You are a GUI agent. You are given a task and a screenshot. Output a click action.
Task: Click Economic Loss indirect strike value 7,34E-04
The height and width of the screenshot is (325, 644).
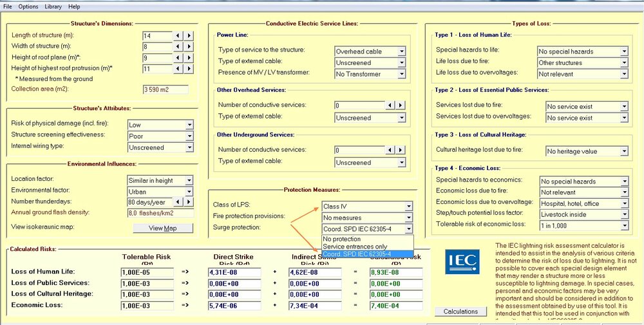tap(315, 306)
